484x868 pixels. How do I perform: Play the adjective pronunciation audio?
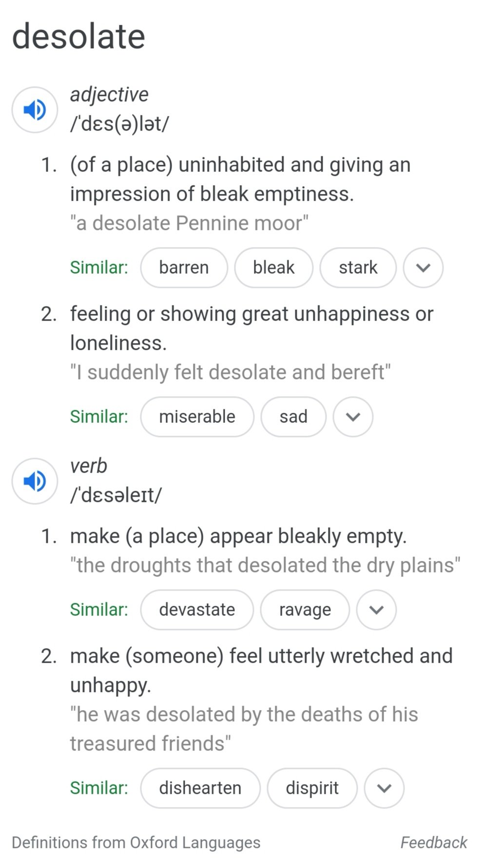35,110
